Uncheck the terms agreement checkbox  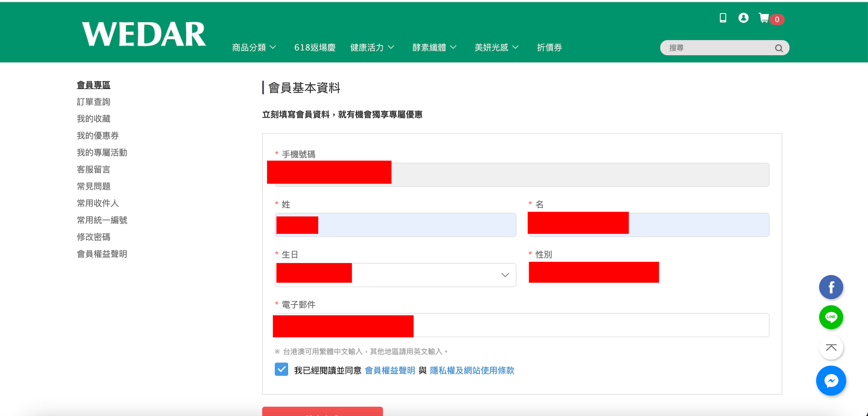281,369
